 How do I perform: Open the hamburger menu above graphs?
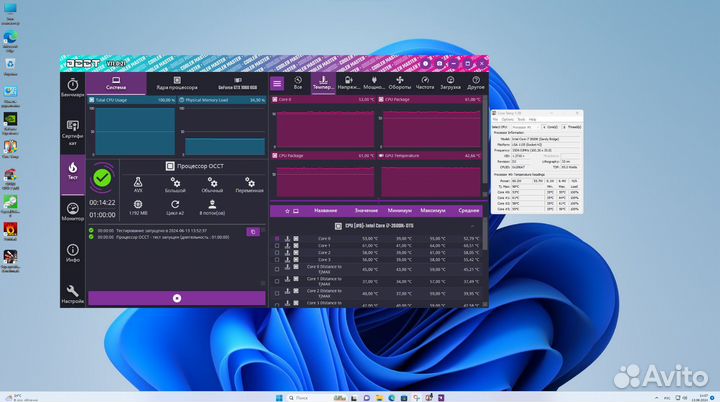[277, 84]
